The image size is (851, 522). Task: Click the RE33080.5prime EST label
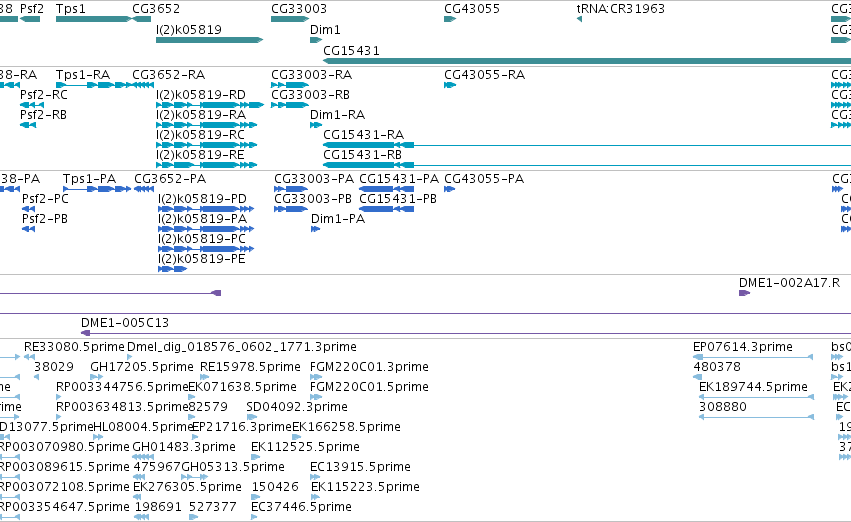point(74,347)
